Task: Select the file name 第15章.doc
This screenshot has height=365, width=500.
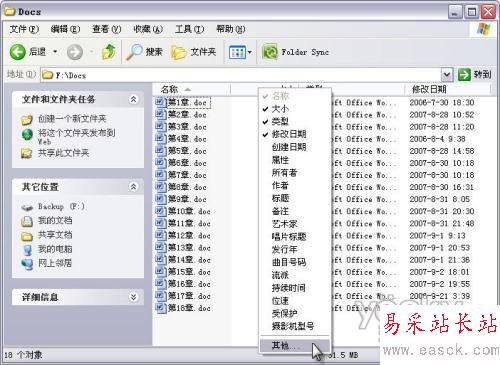Action: (189, 272)
